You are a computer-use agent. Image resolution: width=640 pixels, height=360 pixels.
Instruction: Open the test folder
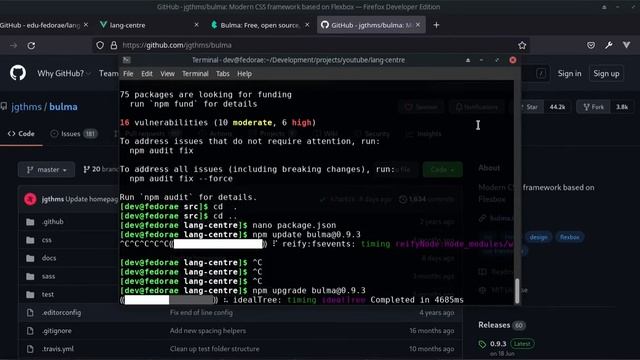48,294
